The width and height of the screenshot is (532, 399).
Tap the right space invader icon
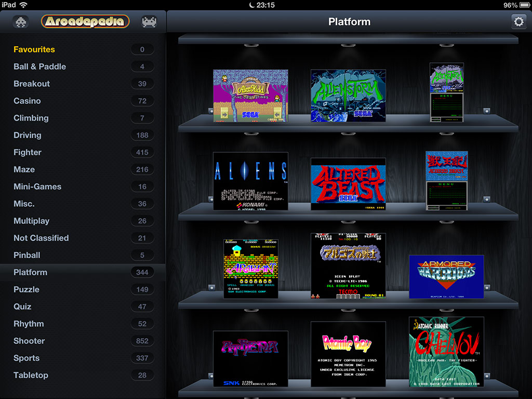[149, 22]
